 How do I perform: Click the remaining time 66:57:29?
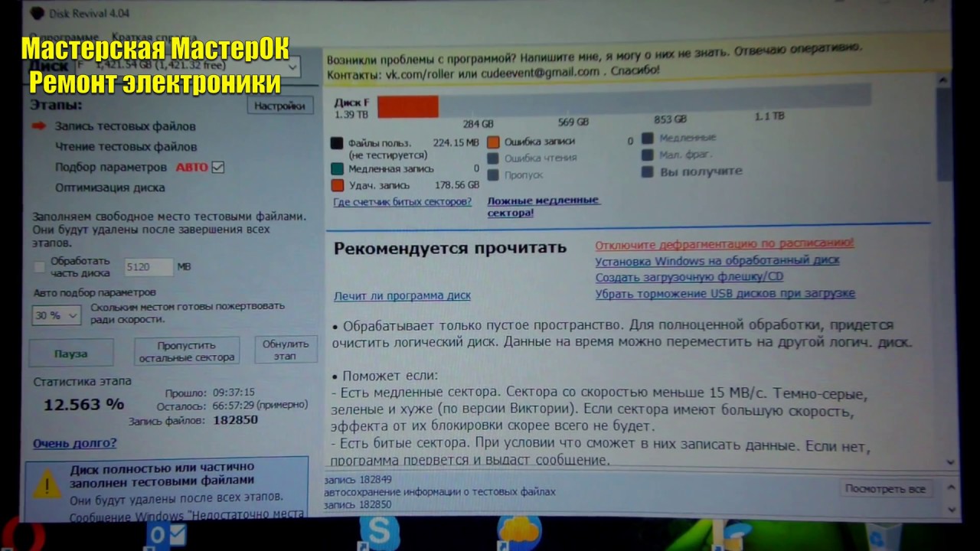point(234,406)
